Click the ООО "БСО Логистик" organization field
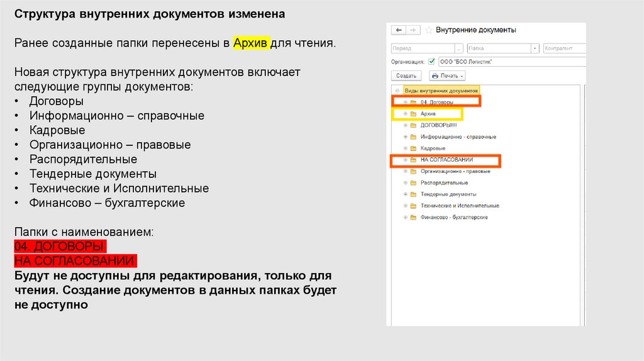The image size is (644, 361). pyautogui.click(x=512, y=62)
